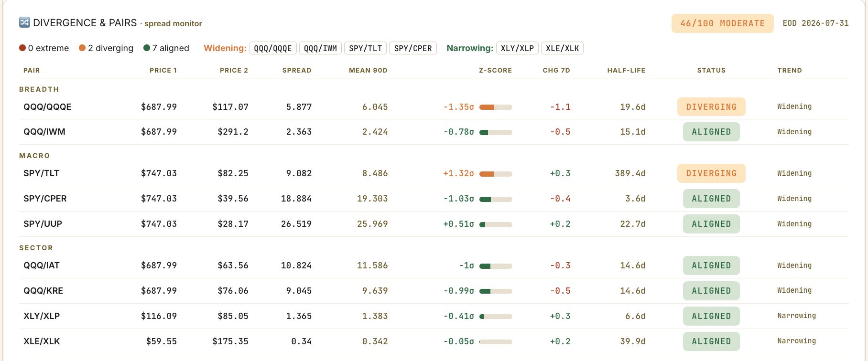Viewport: 868px width, 361px height.
Task: Click the +1.32σ z-score value
Action: click(x=459, y=173)
